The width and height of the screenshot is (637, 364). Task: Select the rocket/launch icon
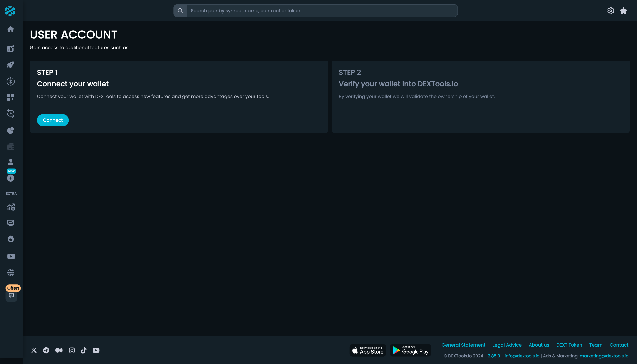click(x=11, y=64)
